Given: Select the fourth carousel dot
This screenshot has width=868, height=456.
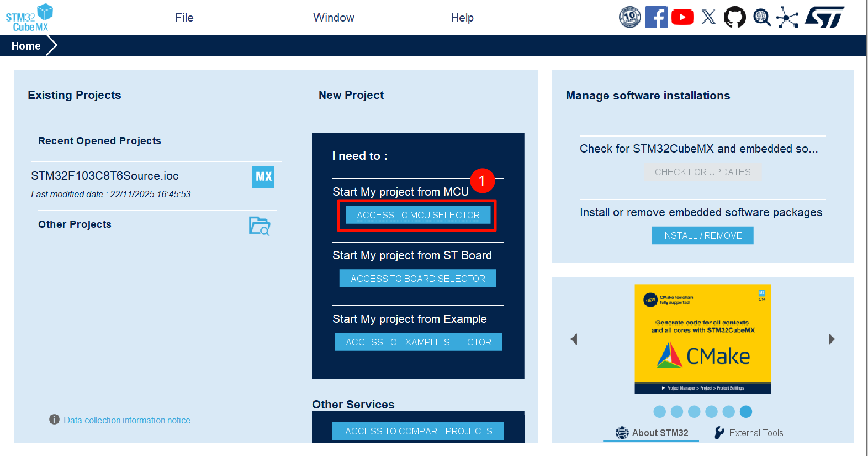Looking at the screenshot, I should tap(711, 412).
